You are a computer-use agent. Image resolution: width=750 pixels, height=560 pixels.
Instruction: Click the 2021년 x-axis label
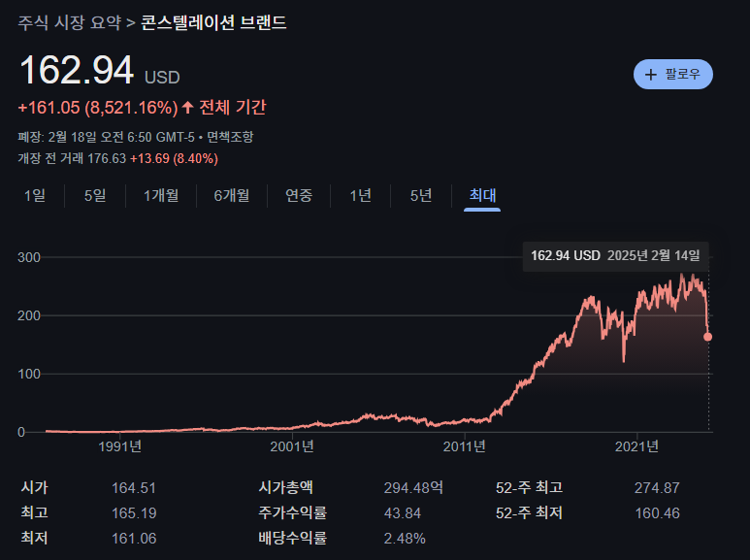(636, 446)
